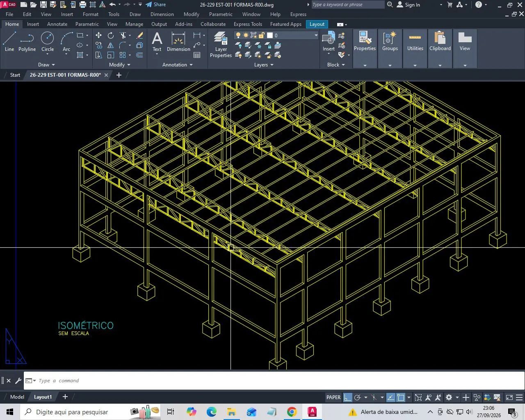
Task: Activate the Circle tool
Action: (48, 42)
